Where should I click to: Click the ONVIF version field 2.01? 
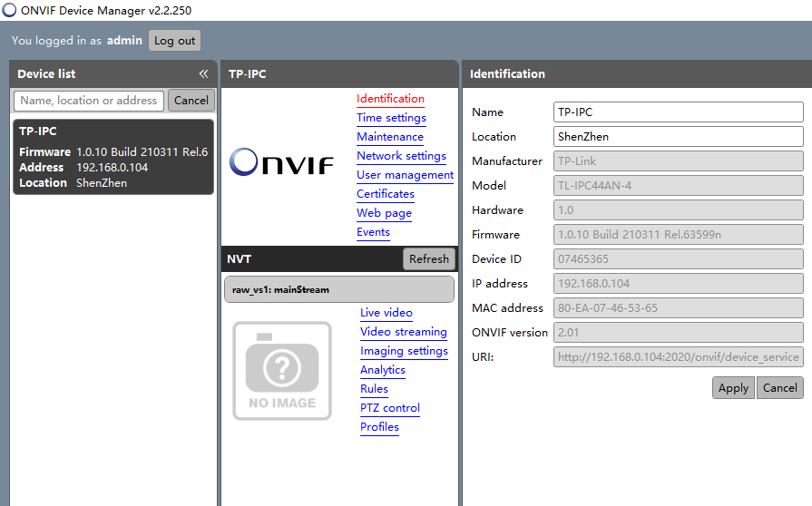coord(679,333)
